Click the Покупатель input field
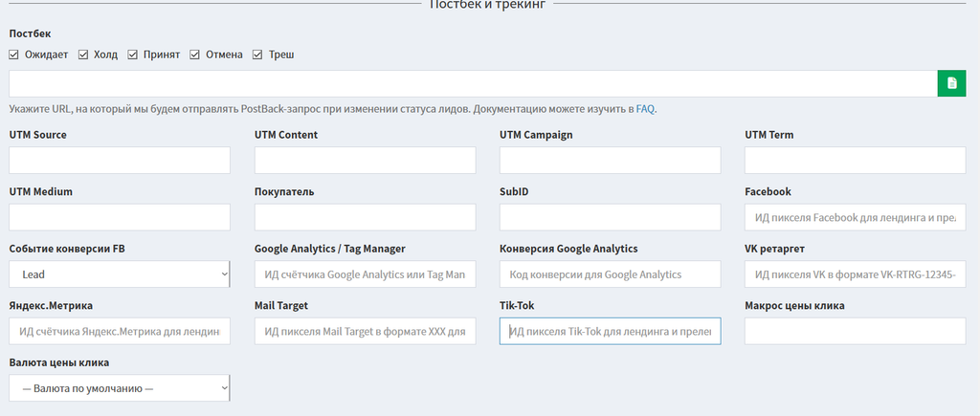The width and height of the screenshot is (980, 416). pyautogui.click(x=365, y=217)
